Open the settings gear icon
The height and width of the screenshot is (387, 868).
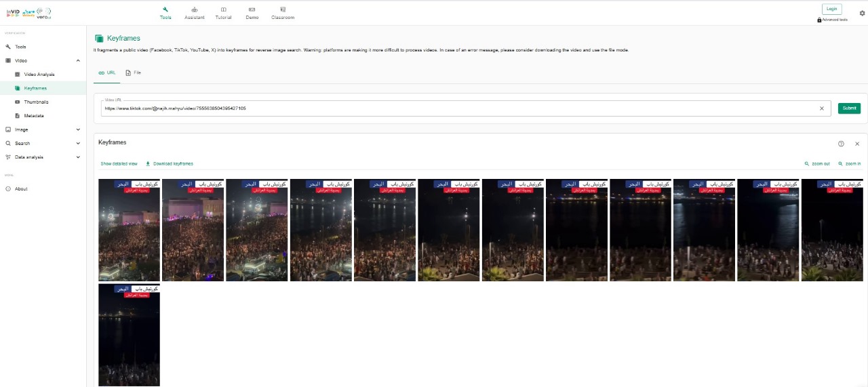coord(862,13)
